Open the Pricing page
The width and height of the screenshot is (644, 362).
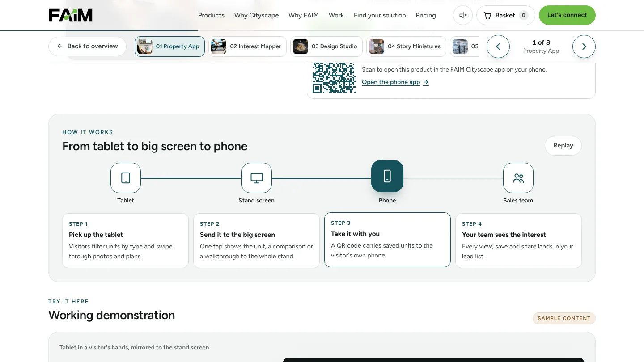[426, 15]
